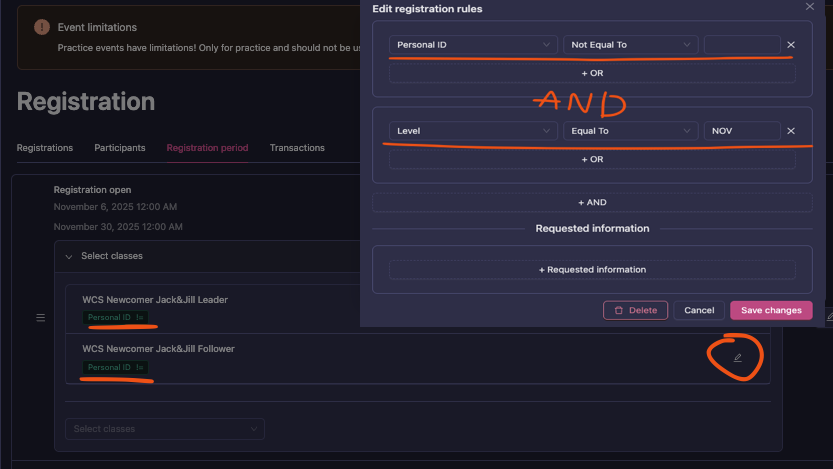Open the Equal To operator dropdown
Image resolution: width=833 pixels, height=469 pixels.
tap(631, 131)
